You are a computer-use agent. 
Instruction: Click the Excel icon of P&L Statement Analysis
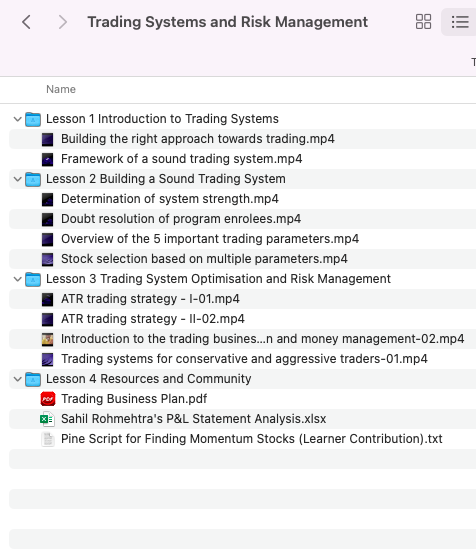tap(47, 419)
